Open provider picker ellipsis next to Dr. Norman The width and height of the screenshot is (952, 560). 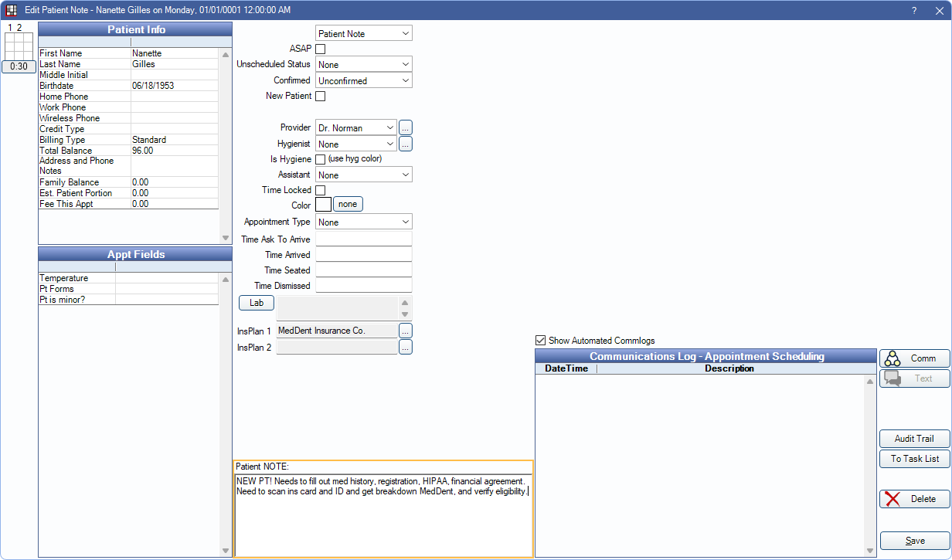coord(406,127)
